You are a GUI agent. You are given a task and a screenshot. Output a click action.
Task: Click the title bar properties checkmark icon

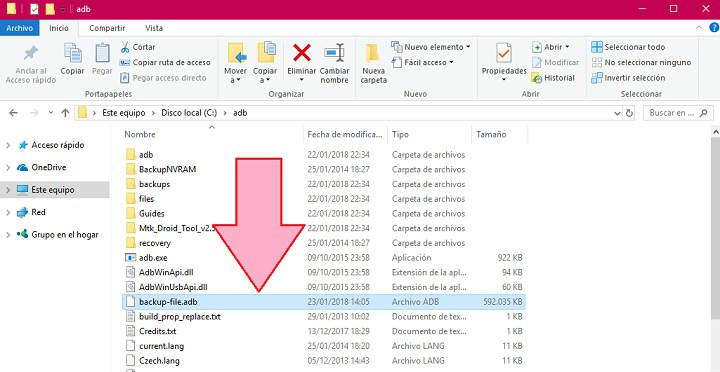[34, 9]
